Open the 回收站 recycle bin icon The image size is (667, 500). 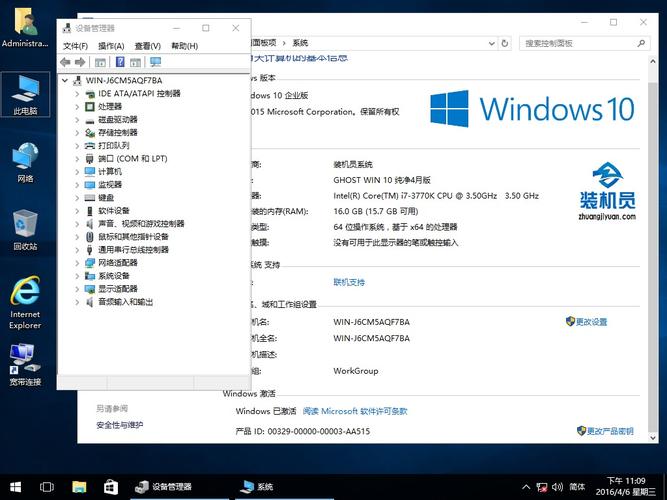[x=25, y=230]
